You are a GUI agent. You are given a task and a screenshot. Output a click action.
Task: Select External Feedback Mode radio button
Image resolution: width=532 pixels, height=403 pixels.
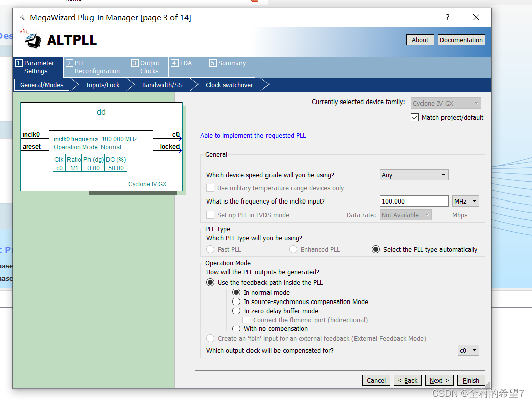pos(210,338)
